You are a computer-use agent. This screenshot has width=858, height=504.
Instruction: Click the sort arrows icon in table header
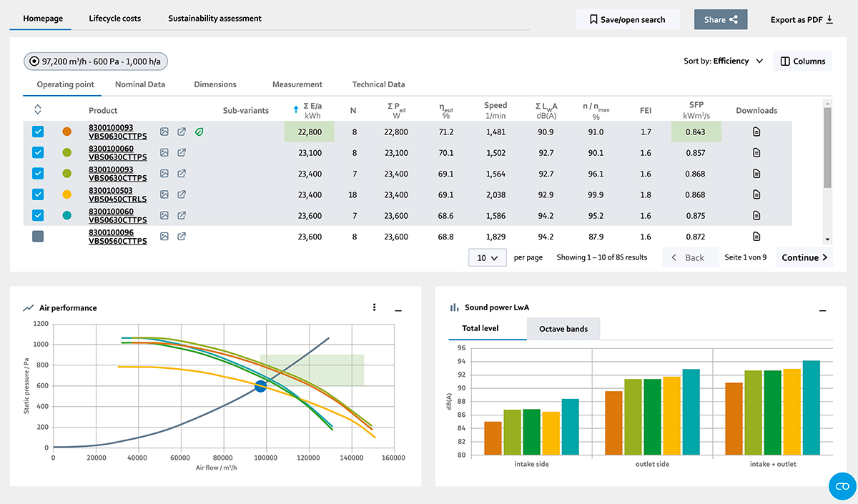coord(38,110)
